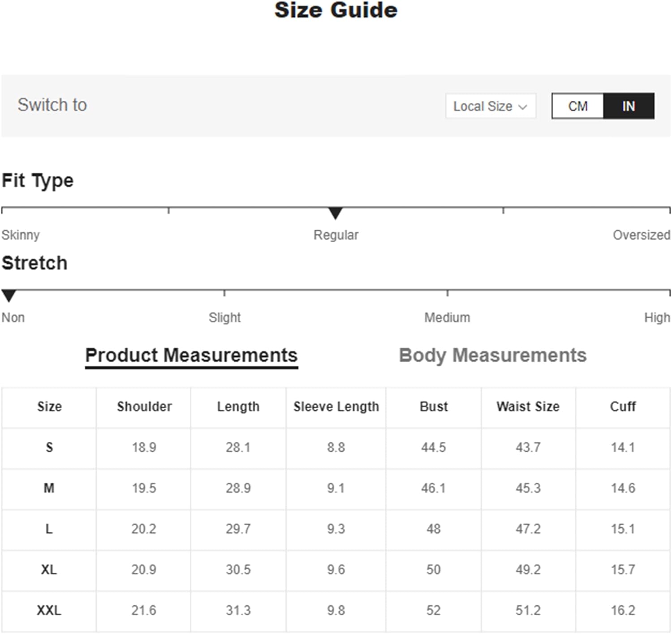
Task: Select the S size row label
Action: pyautogui.click(x=49, y=447)
